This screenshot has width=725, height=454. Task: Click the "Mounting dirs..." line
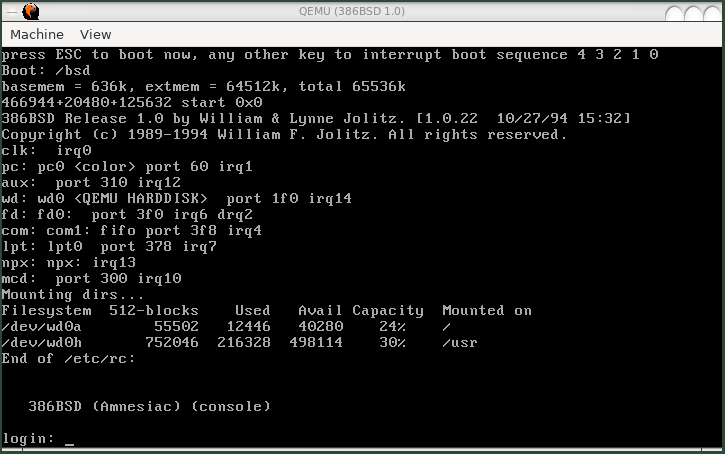pos(73,294)
